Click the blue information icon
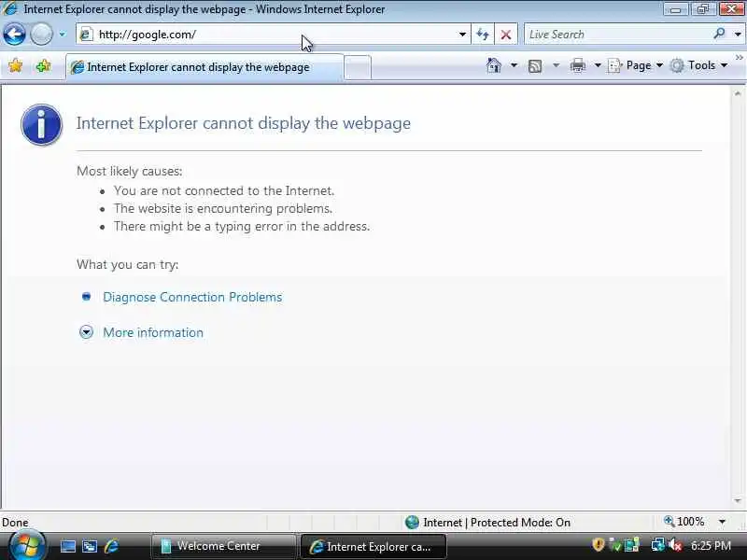 (41, 125)
